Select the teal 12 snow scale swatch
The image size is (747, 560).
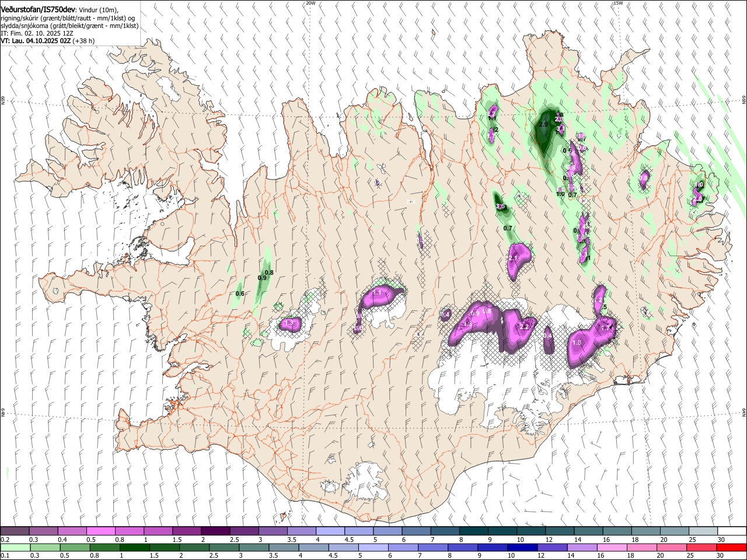(x=560, y=531)
